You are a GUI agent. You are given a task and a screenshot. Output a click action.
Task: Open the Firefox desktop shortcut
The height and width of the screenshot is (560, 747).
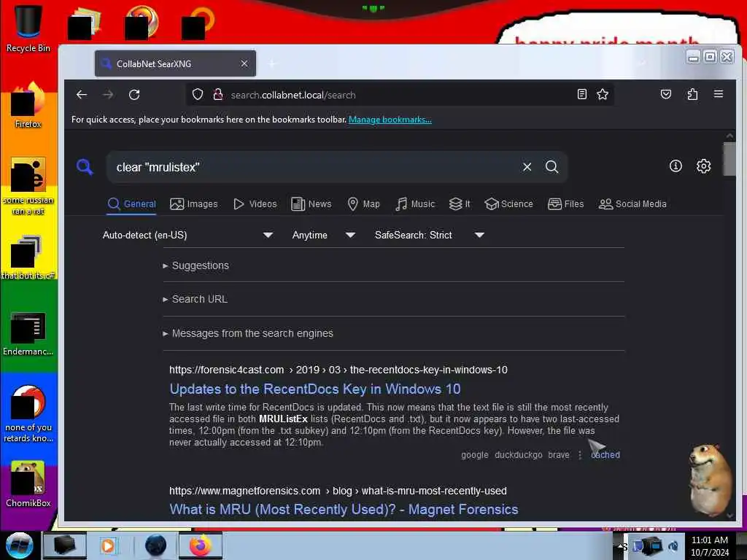28,106
